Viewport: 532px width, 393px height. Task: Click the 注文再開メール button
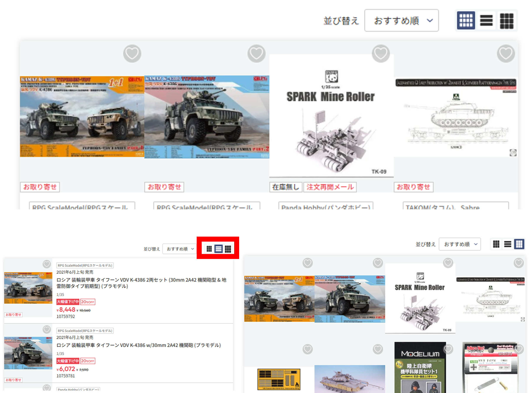click(x=330, y=187)
